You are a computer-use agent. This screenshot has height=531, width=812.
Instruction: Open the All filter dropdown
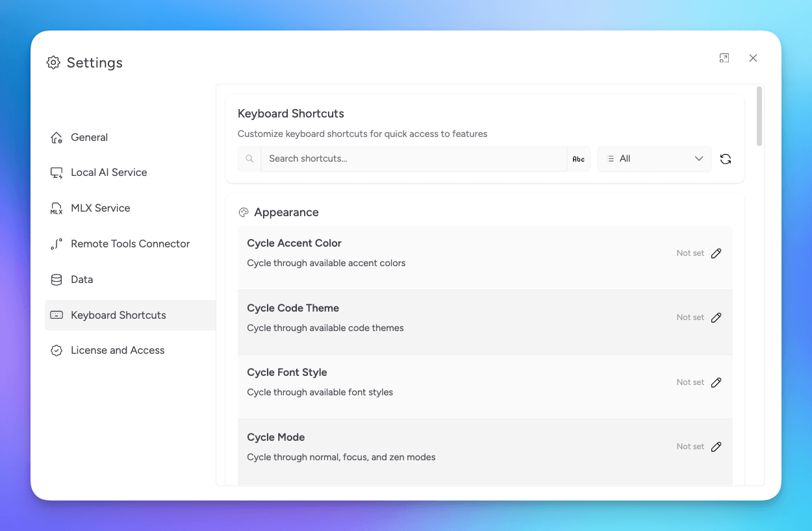654,158
